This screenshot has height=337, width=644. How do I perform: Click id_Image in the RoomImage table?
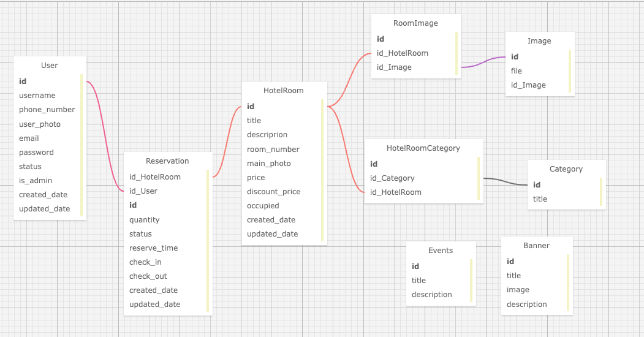[394, 67]
